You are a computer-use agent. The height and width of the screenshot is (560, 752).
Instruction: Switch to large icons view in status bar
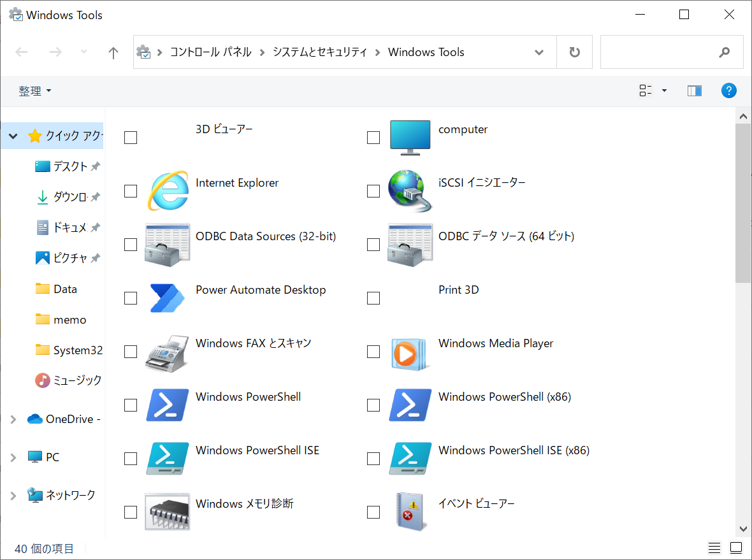coord(735,548)
